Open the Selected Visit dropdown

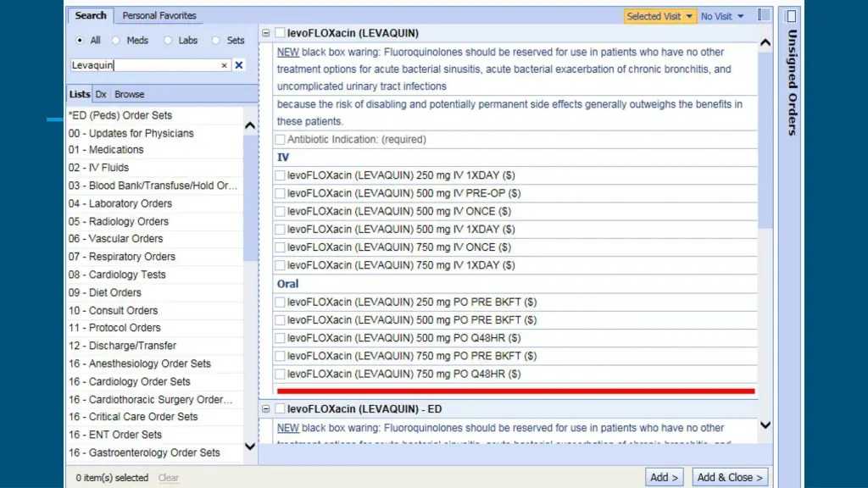tap(659, 16)
